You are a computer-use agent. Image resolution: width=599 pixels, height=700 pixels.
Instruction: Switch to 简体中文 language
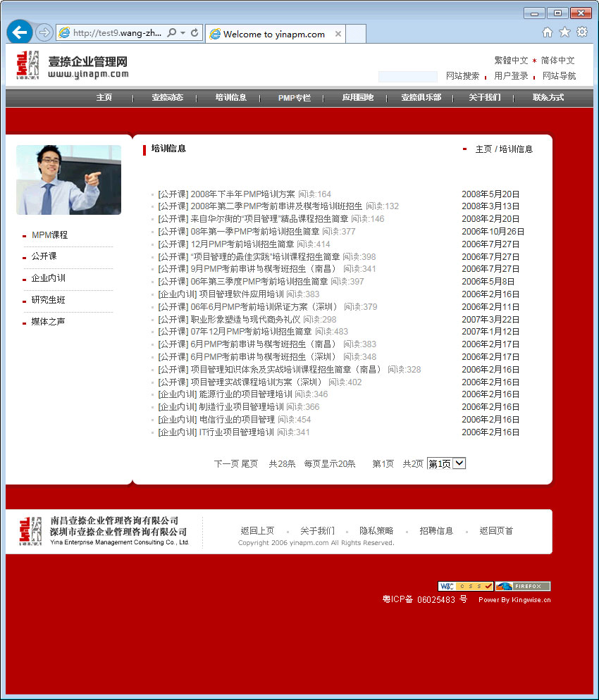pos(557,61)
